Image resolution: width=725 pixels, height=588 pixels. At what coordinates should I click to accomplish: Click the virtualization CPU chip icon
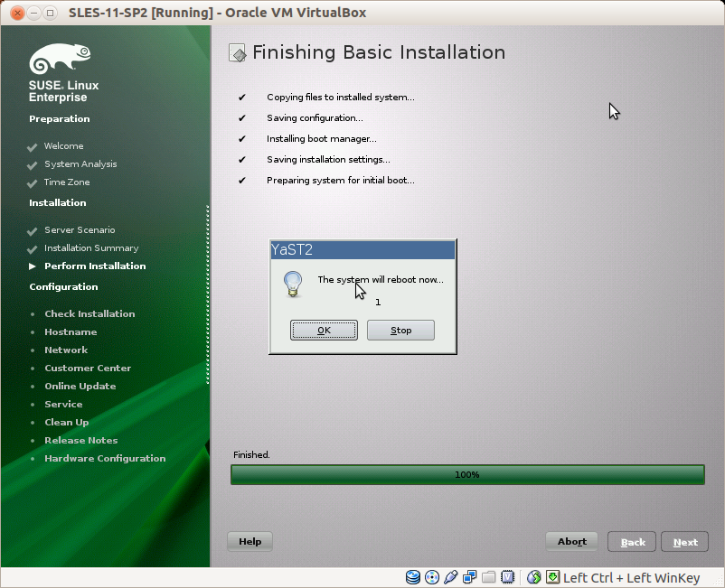(508, 577)
